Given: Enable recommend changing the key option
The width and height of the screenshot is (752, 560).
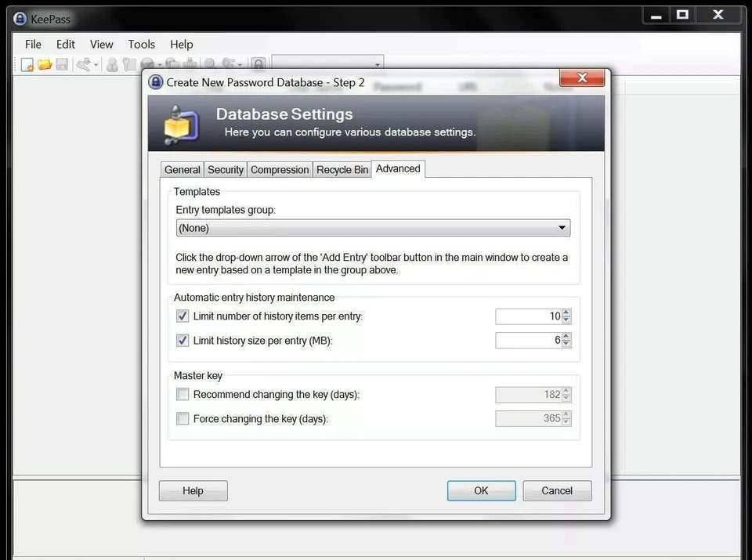Looking at the screenshot, I should (x=183, y=395).
